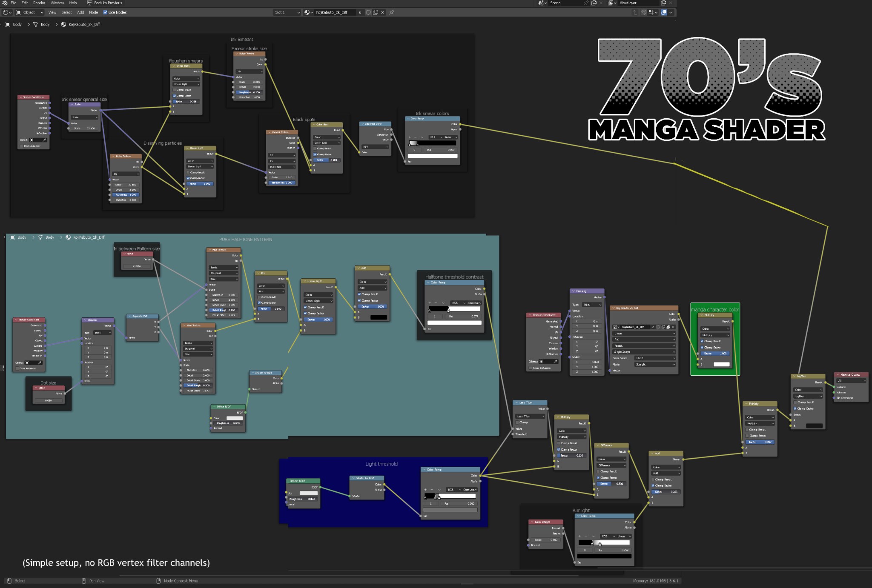Click Back to Previous button
Screen dimensions: 872x588
coord(105,3)
